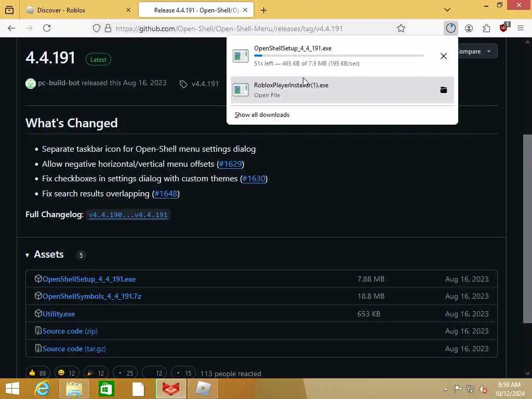Open issue #1629 link
Viewport: 532px width, 399px height.
(230, 164)
